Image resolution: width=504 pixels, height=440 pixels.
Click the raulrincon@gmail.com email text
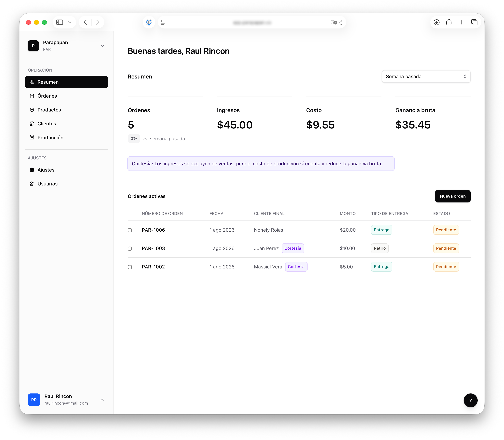pos(66,403)
